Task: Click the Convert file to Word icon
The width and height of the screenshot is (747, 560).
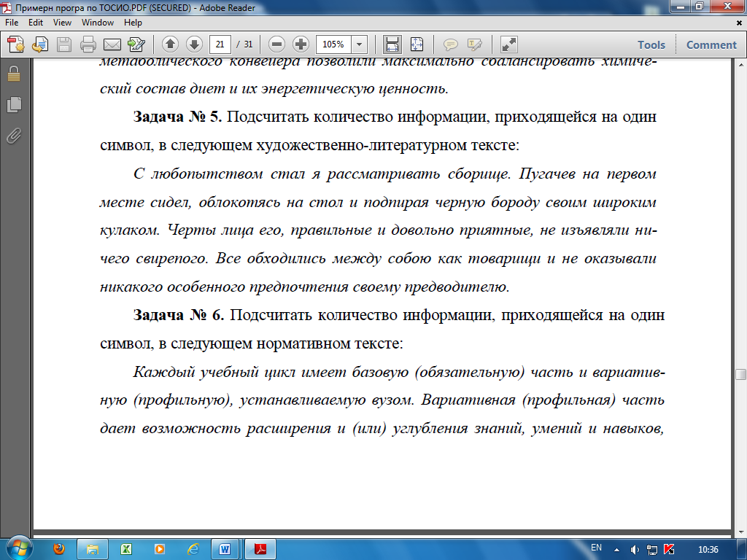Action: point(136,44)
